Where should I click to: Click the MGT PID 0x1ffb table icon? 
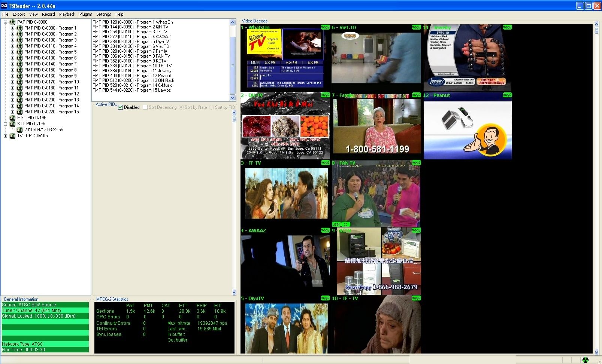[12, 118]
